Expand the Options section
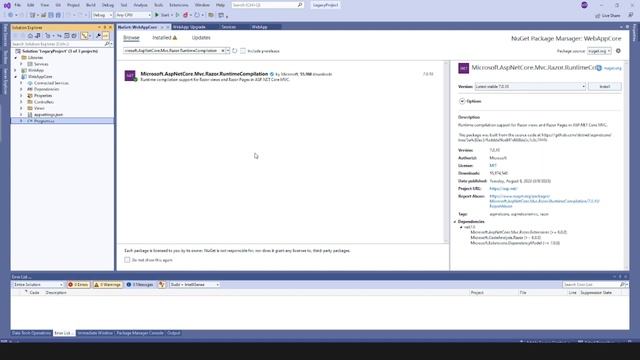Image resolution: width=640 pixels, height=360 pixels. (x=462, y=101)
